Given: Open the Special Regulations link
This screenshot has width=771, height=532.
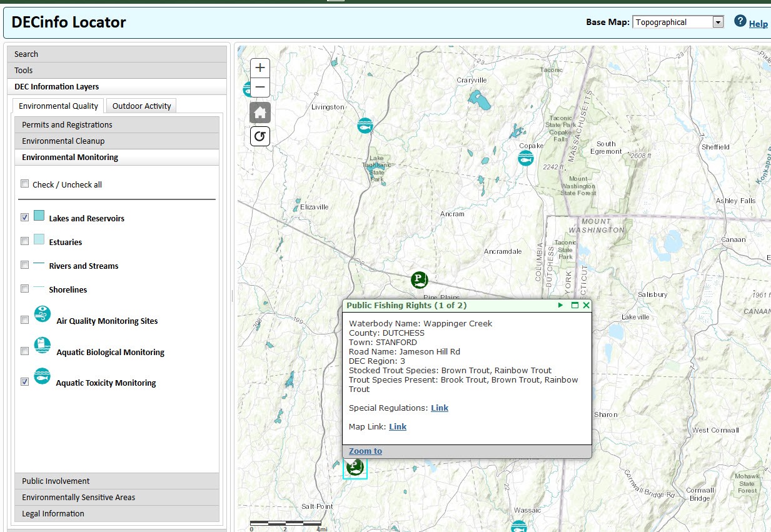Looking at the screenshot, I should 440,408.
